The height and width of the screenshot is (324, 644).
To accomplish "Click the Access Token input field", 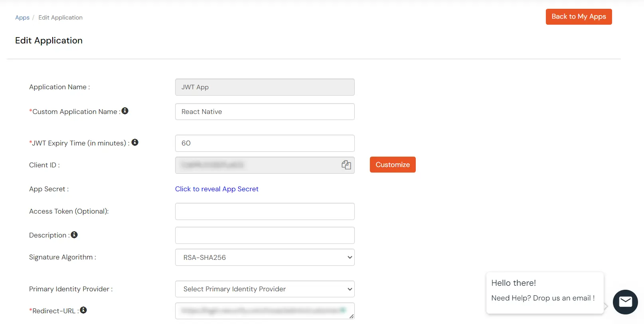I will pos(265,211).
